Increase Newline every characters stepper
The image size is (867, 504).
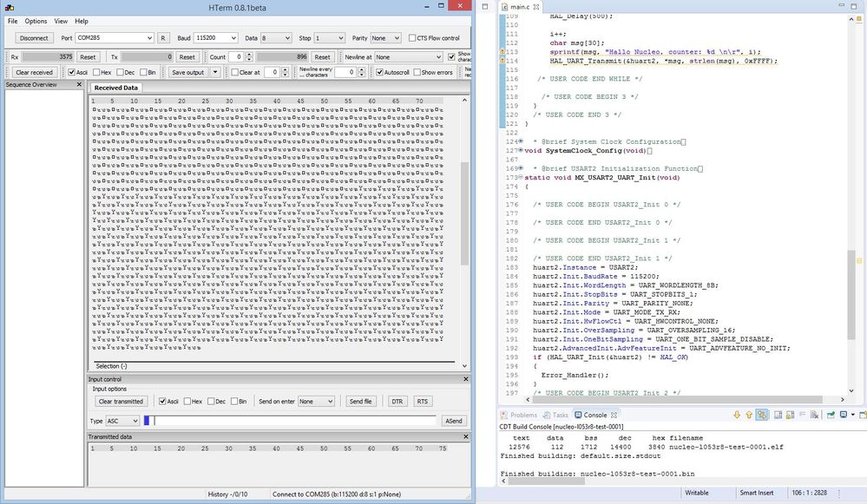[361, 69]
